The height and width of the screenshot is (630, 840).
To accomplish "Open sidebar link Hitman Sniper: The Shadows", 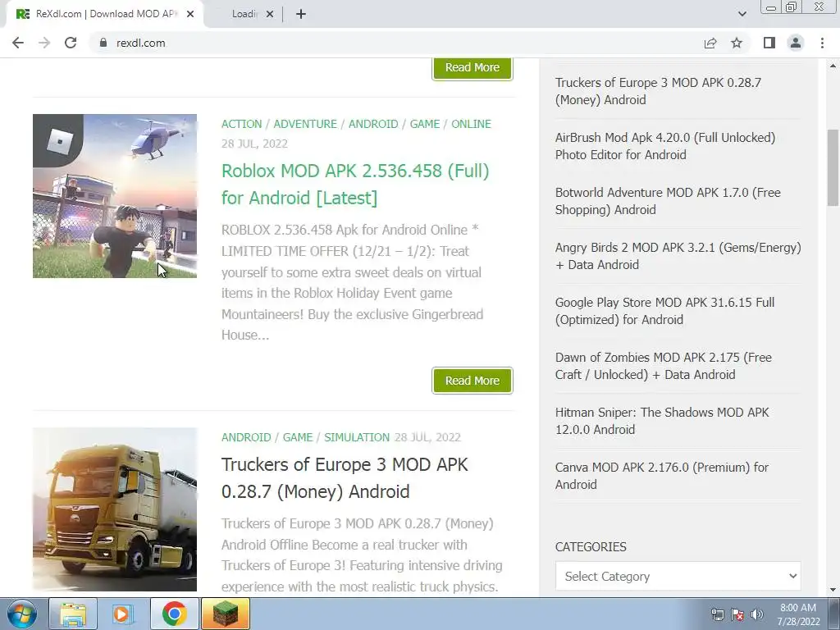I will pyautogui.click(x=662, y=421).
